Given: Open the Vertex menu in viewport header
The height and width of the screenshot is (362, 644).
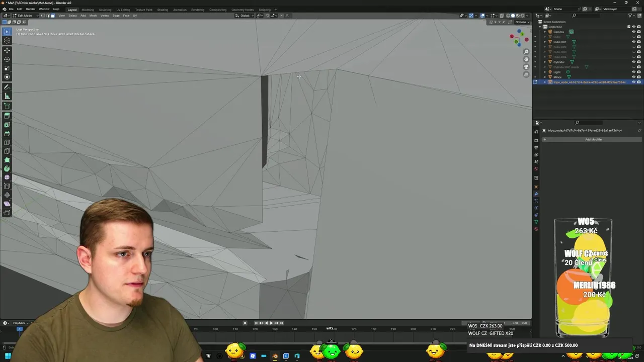Looking at the screenshot, I should click(x=105, y=16).
